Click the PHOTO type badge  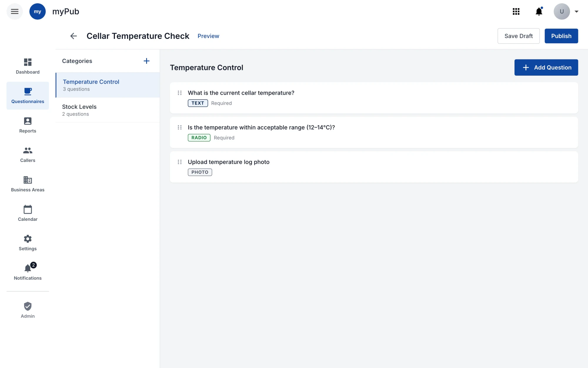200,172
